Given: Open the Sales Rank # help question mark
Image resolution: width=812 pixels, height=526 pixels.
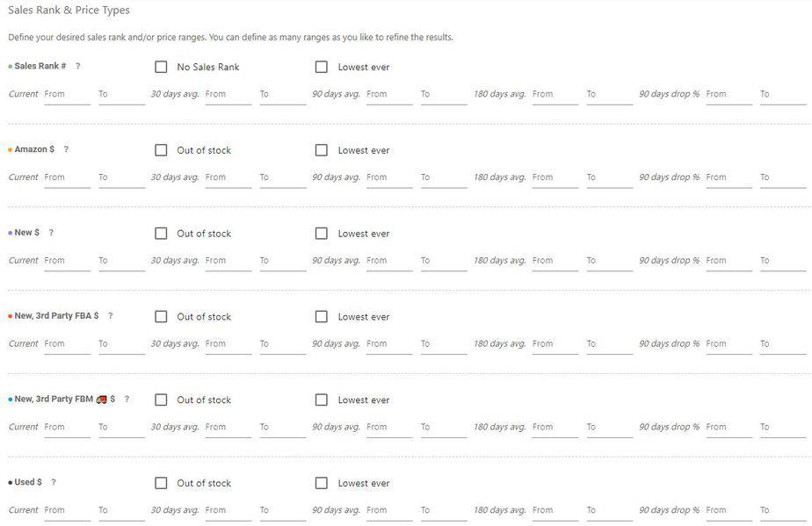Looking at the screenshot, I should [77, 66].
